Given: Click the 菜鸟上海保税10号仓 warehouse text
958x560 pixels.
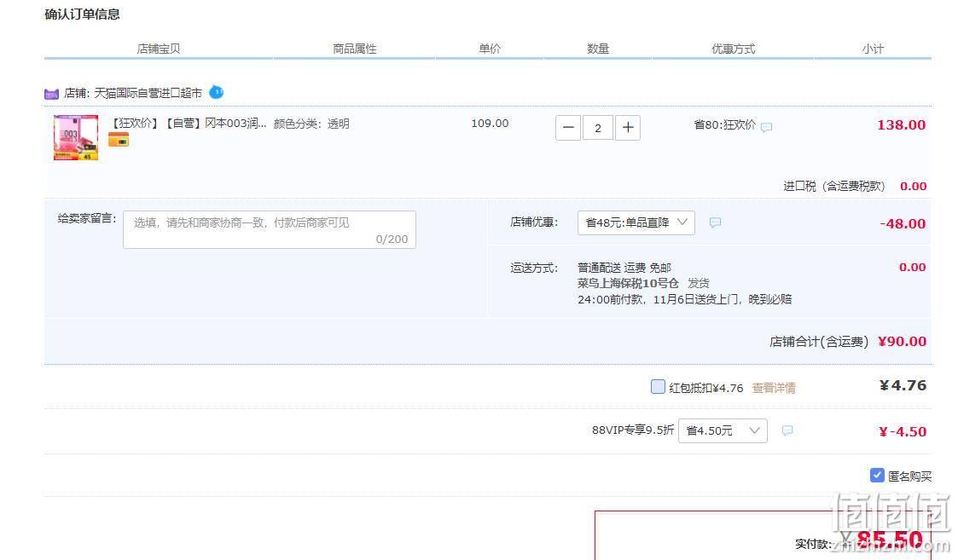Looking at the screenshot, I should (628, 283).
